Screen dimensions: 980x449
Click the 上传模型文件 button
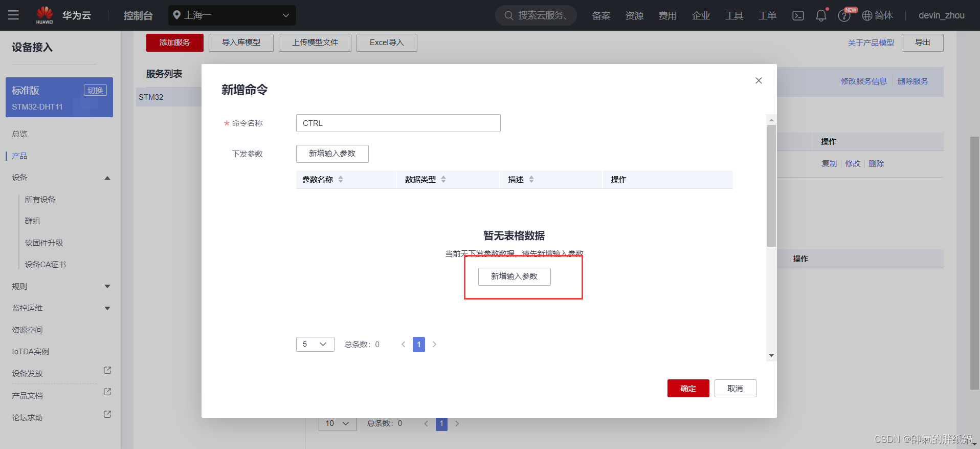(315, 42)
